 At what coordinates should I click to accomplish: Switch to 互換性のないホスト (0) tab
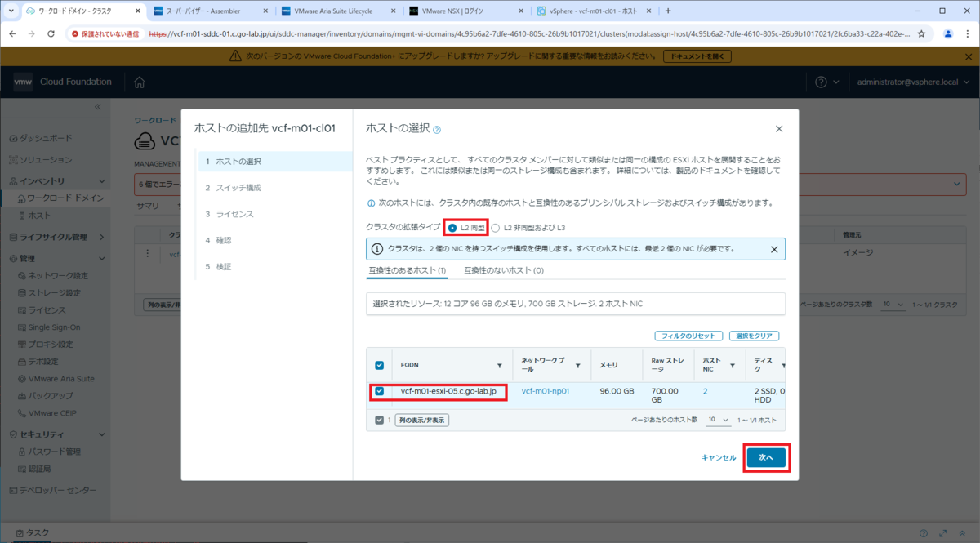click(x=504, y=270)
